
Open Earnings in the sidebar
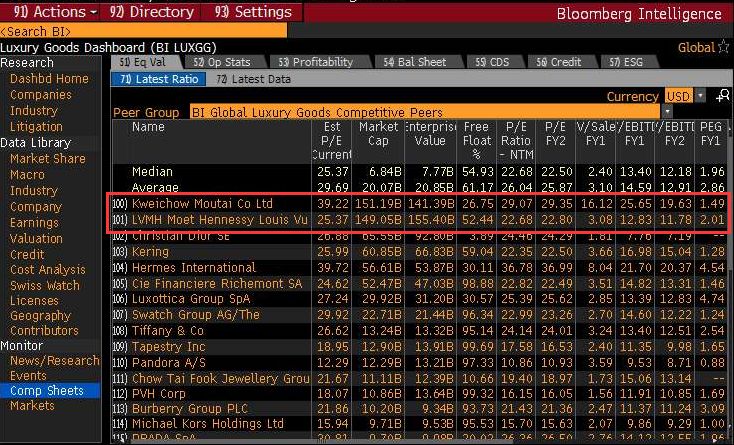[34, 222]
